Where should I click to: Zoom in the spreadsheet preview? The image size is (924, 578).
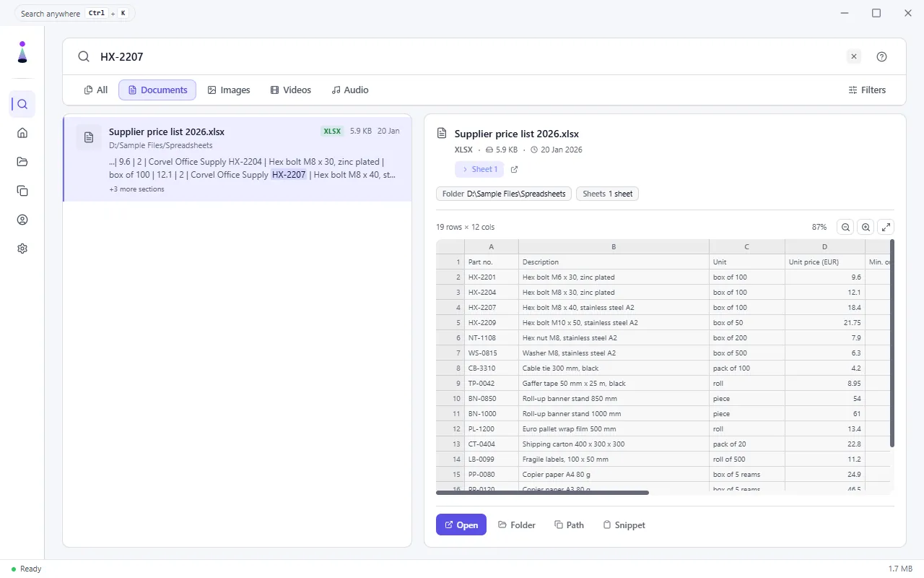pyautogui.click(x=866, y=227)
